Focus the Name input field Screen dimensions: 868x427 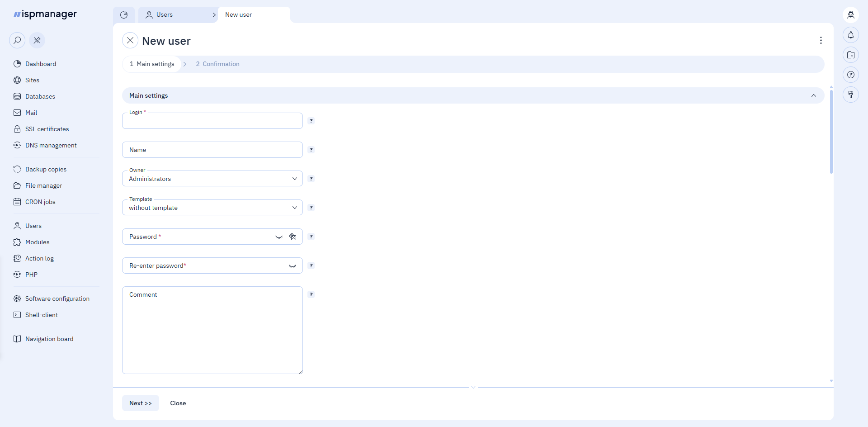pyautogui.click(x=212, y=150)
